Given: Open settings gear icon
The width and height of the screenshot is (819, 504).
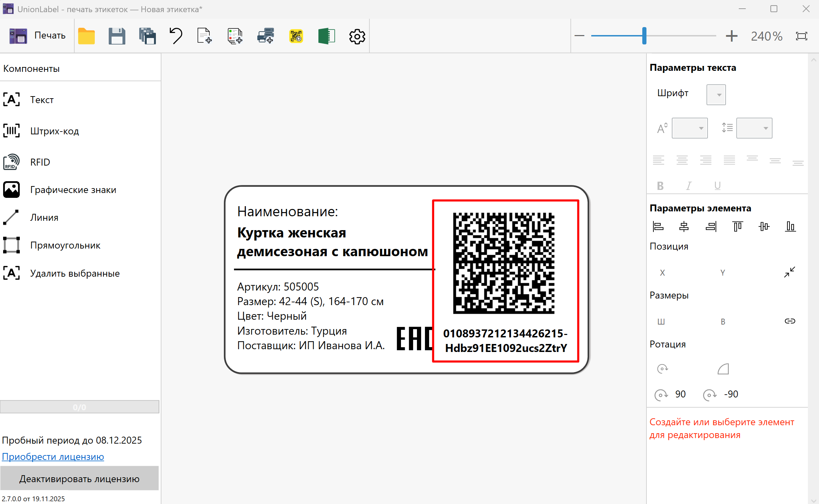Looking at the screenshot, I should click(357, 36).
